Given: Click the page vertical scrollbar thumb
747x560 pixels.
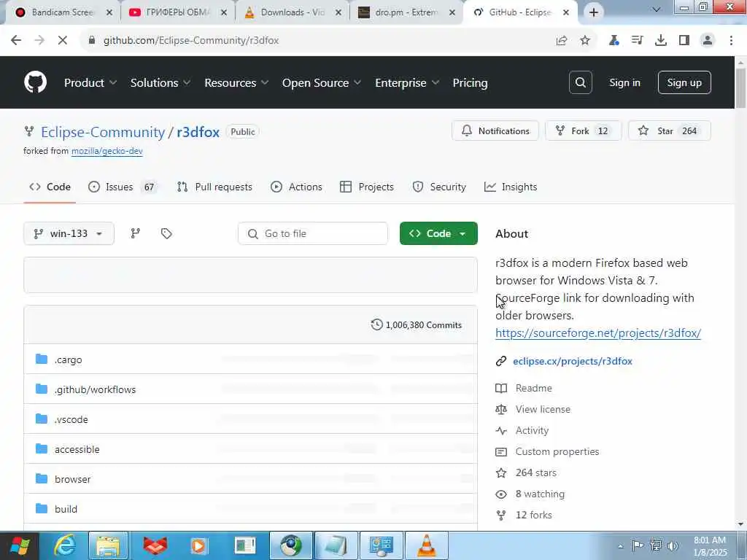Looking at the screenshot, I should point(740,88).
